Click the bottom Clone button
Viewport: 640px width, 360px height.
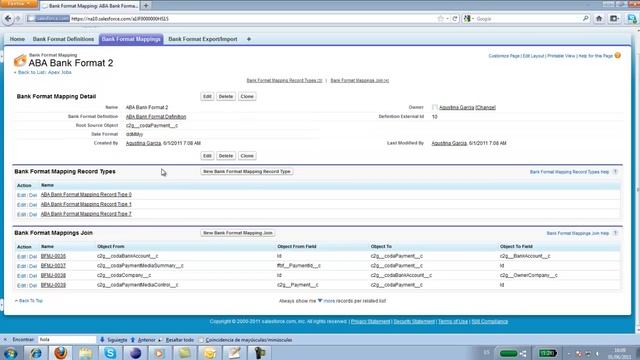247,156
